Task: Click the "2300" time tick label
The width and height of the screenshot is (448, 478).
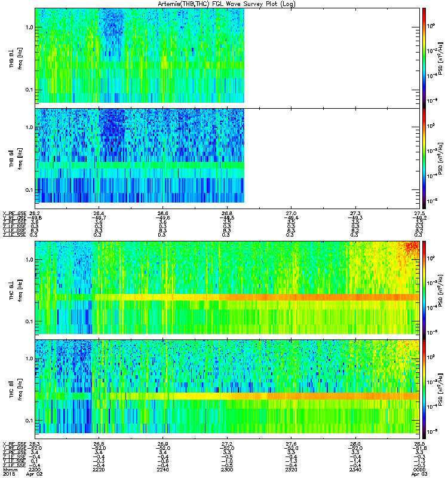Action: (227, 470)
